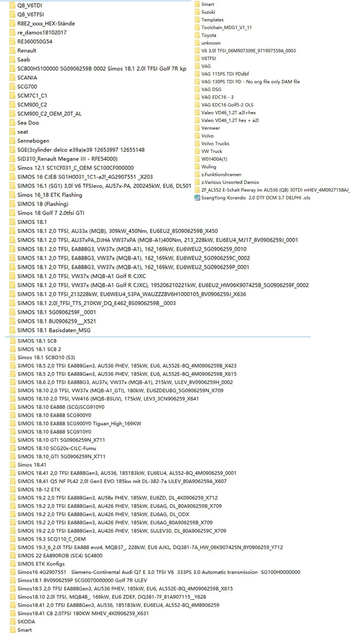This screenshot has width=350, height=644.
Task: Select the SIMOS 18-12 ETK folder
Action: 39,490
